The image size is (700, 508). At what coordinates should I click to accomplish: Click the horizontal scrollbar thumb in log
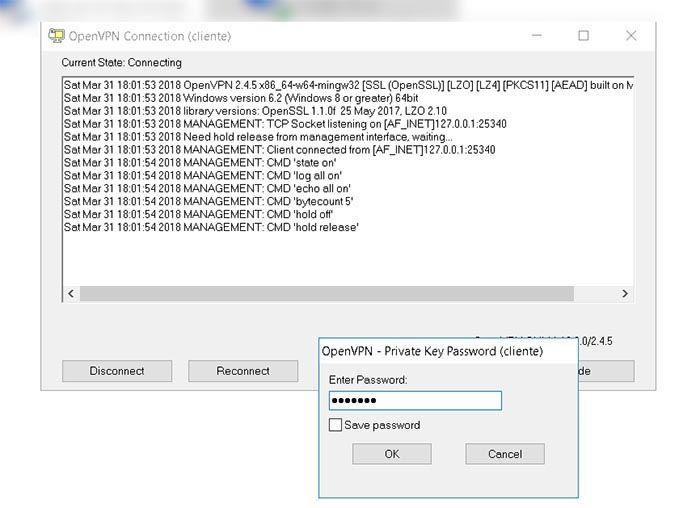point(327,293)
